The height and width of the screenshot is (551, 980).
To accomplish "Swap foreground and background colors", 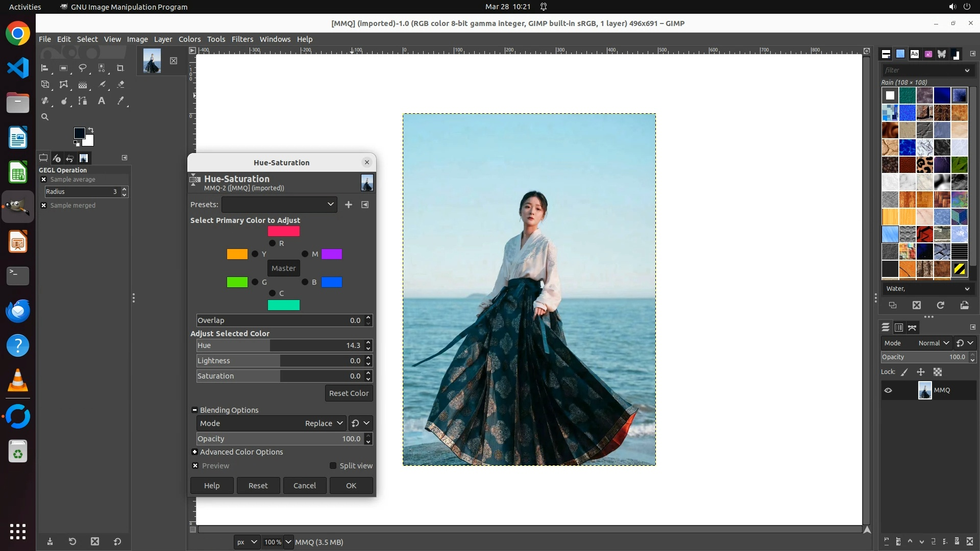I will [x=91, y=130].
